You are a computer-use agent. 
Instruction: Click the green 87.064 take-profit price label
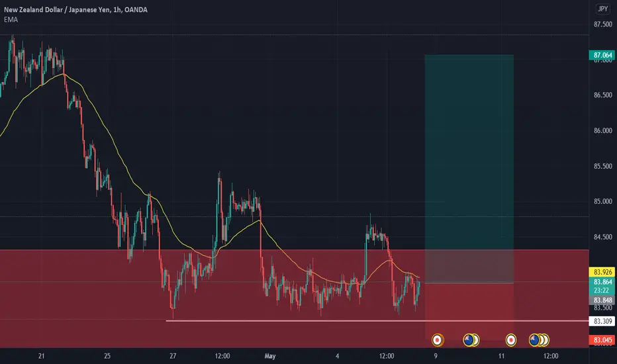point(602,55)
